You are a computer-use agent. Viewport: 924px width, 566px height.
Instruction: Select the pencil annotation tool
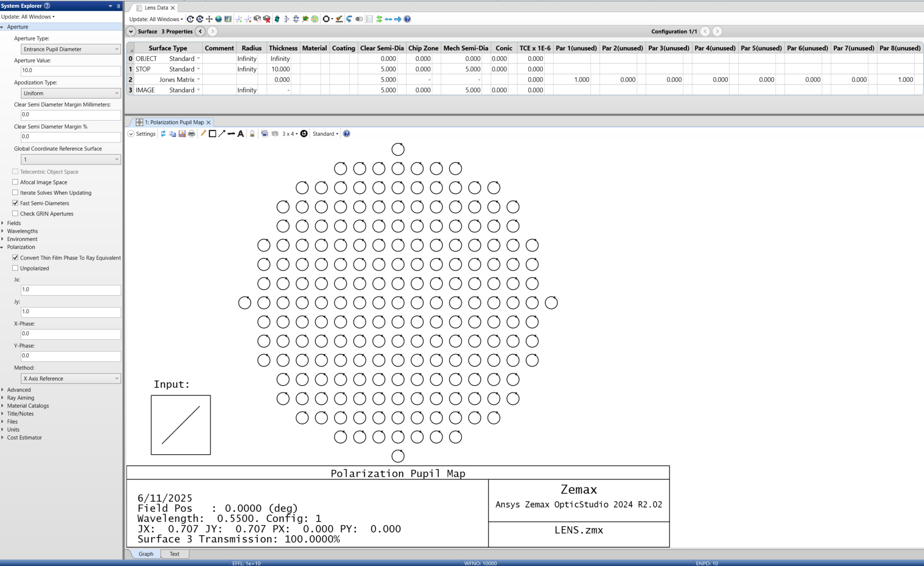click(x=203, y=134)
